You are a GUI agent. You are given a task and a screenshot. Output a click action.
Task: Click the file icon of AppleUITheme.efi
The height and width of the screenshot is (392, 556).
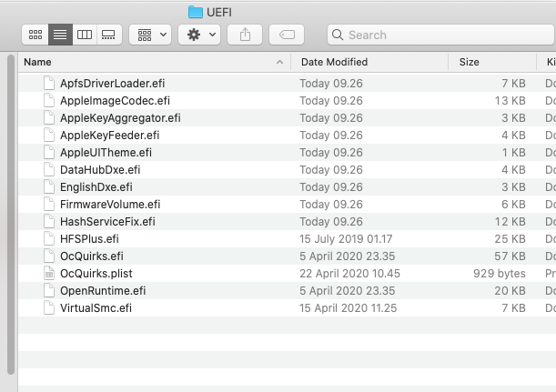point(49,152)
